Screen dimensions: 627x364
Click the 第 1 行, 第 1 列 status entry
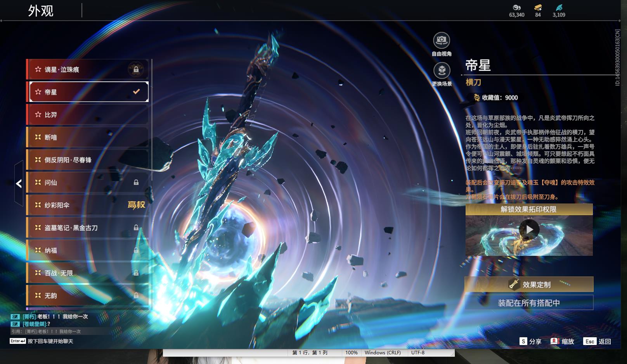310,353
